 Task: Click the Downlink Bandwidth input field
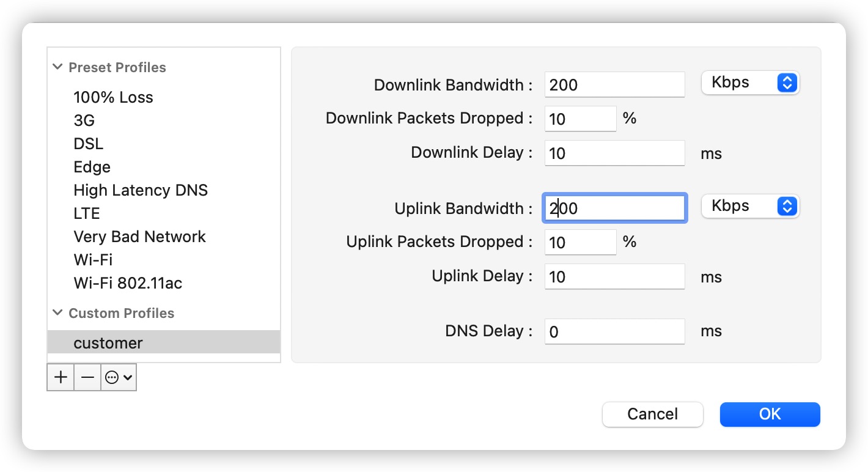pos(614,84)
